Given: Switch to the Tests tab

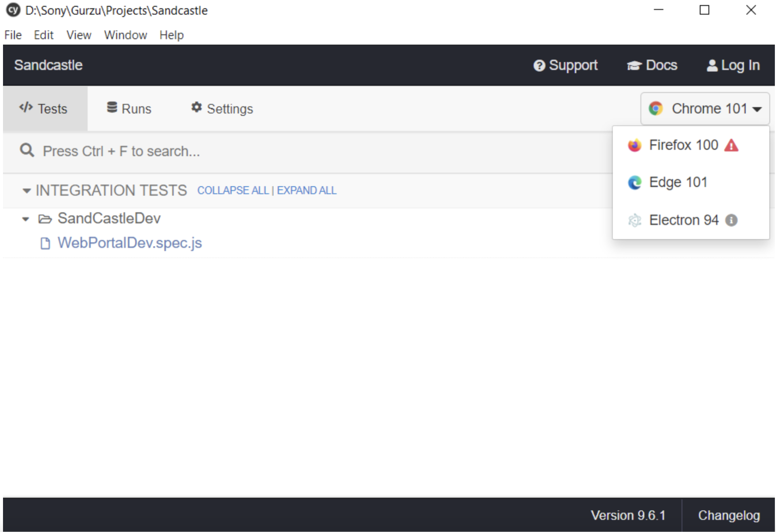Looking at the screenshot, I should (x=45, y=109).
